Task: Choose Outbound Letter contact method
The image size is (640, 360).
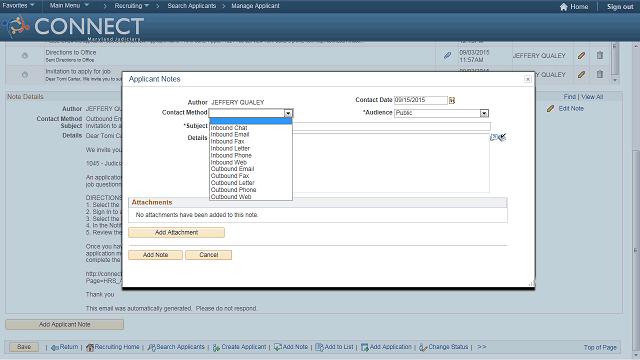Action: pyautogui.click(x=251, y=182)
